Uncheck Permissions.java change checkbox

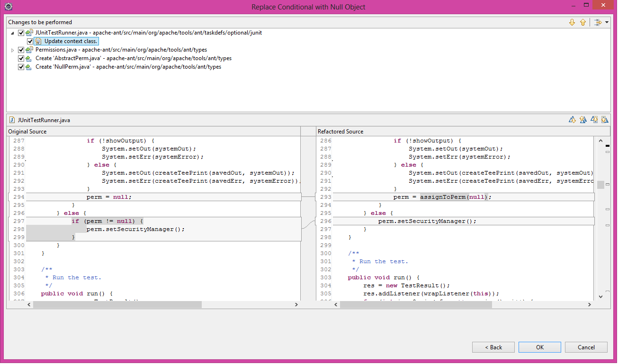tap(21, 50)
